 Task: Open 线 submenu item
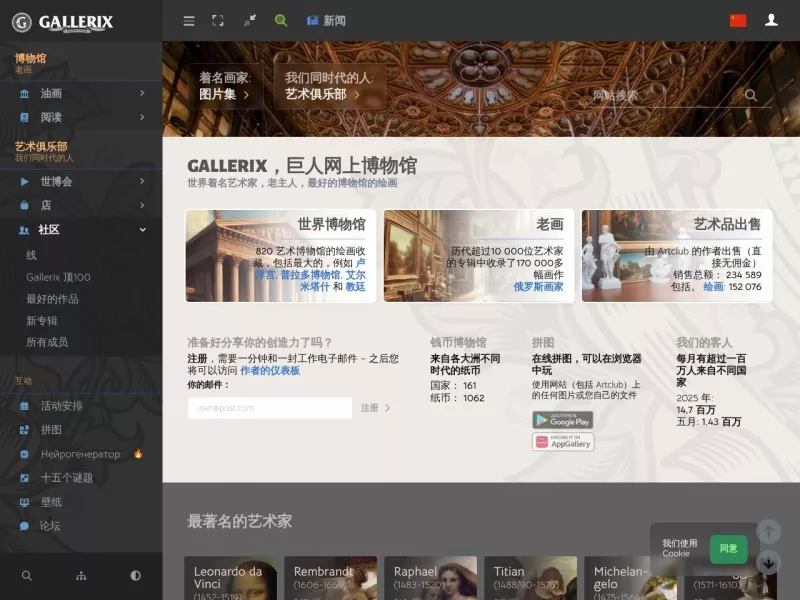coord(31,255)
